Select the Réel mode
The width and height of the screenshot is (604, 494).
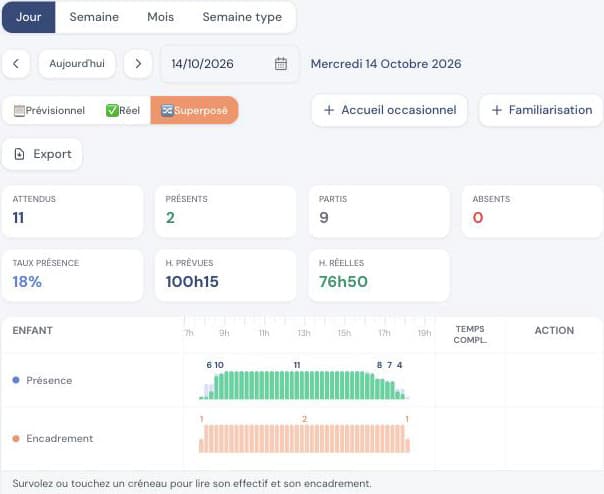click(x=122, y=111)
